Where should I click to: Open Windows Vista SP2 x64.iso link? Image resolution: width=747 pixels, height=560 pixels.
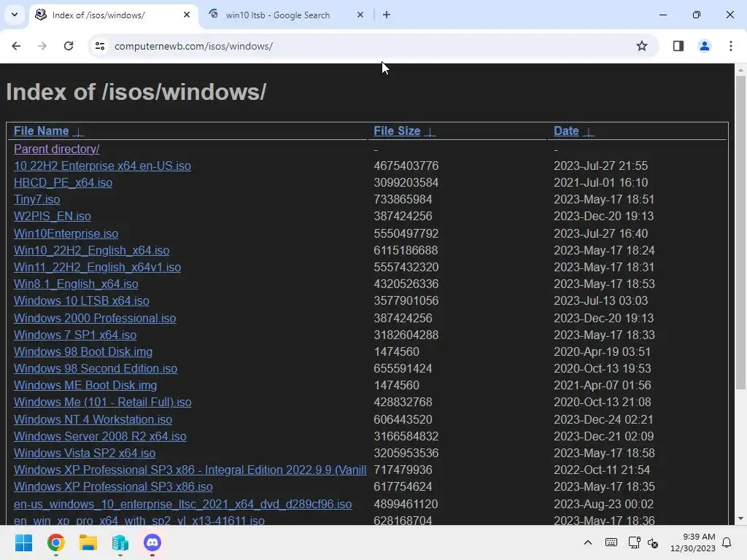(85, 453)
